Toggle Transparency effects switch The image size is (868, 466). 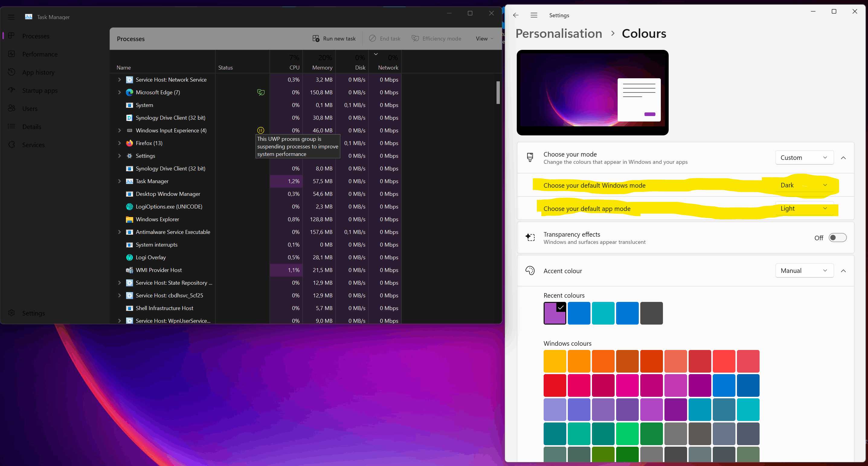click(x=837, y=238)
